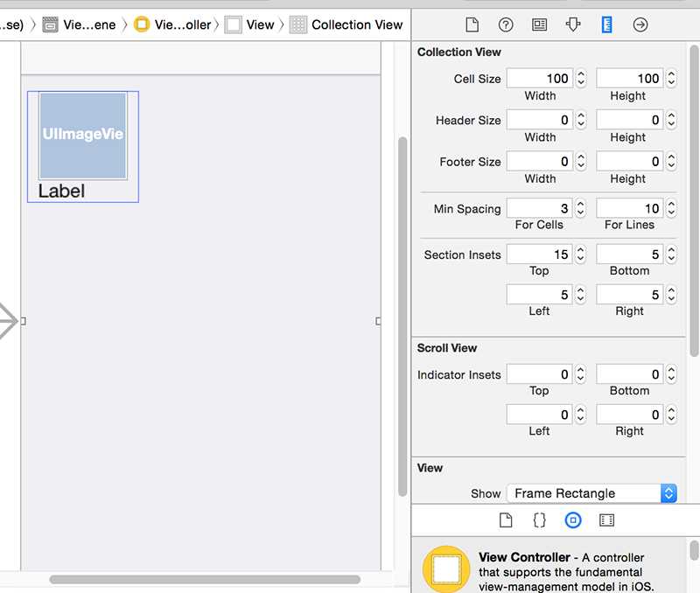Open the File inspector tab
The width and height of the screenshot is (700, 593).
tap(472, 24)
